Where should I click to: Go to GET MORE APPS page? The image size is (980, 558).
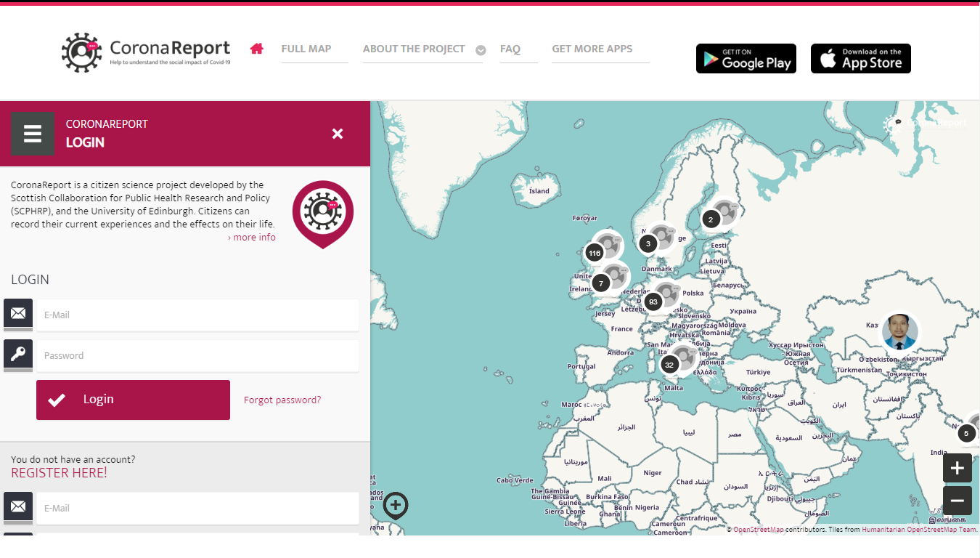(x=592, y=49)
